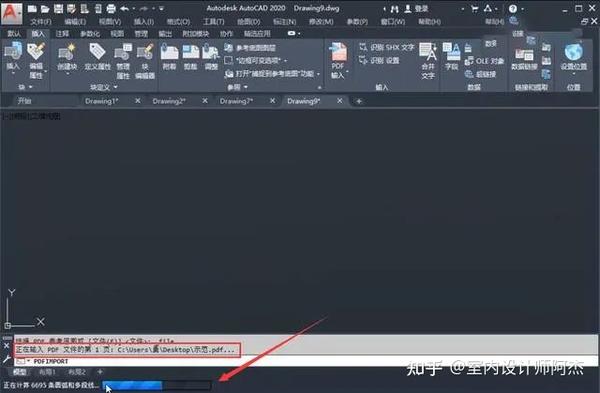Click the PDFIMPORT command line input
This screenshot has width=600, height=393.
click(x=306, y=361)
